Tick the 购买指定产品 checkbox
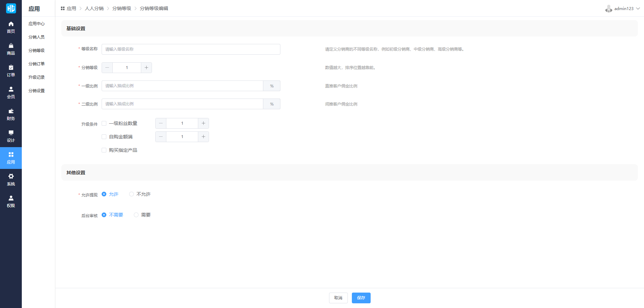 [104, 150]
